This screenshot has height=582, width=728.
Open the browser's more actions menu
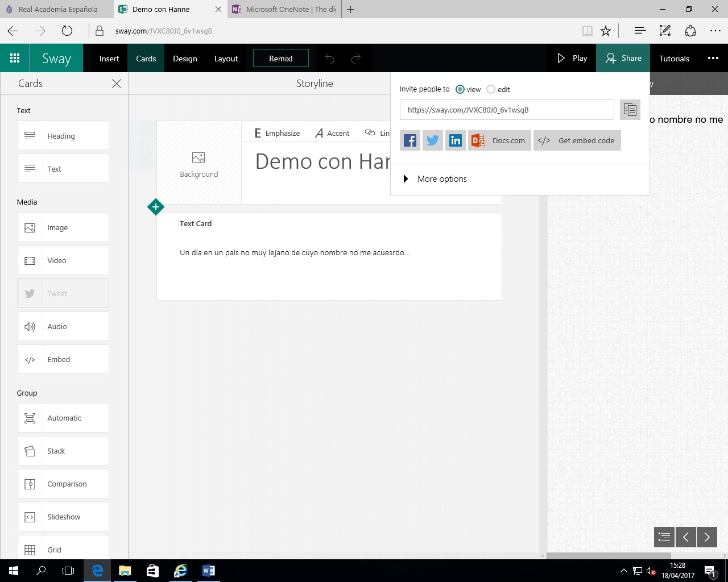pyautogui.click(x=715, y=31)
